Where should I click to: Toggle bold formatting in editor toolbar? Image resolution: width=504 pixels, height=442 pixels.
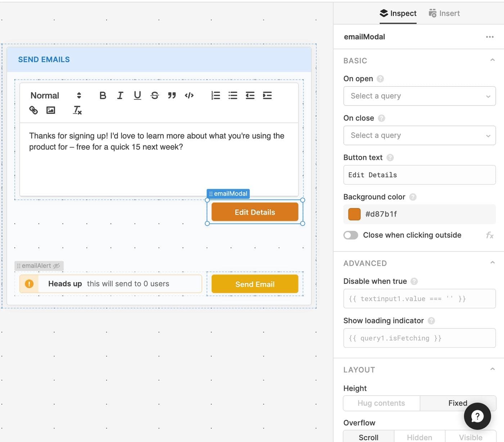103,95
